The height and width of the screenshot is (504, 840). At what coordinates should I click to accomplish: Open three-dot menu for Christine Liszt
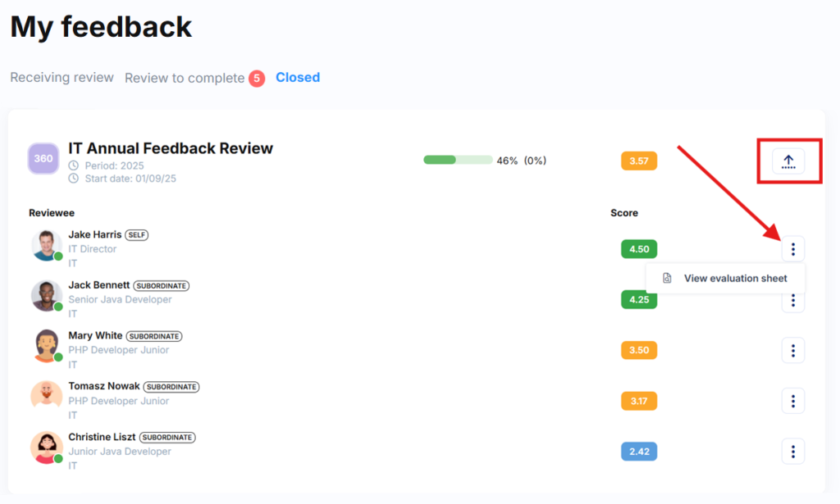(792, 452)
